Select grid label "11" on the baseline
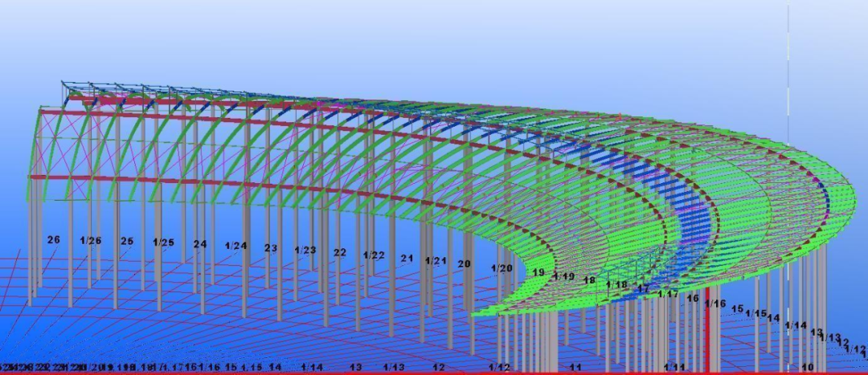This screenshot has width=868, height=375. (575, 367)
